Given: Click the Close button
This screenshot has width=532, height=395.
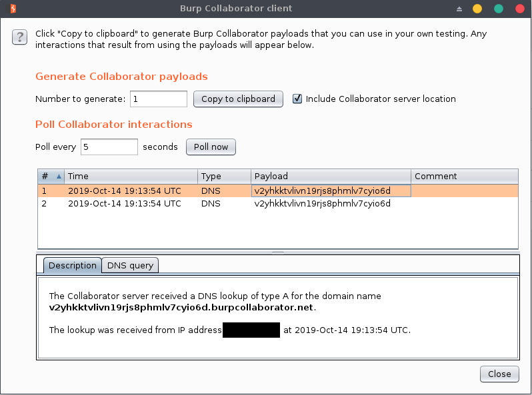Looking at the screenshot, I should pyautogui.click(x=499, y=374).
